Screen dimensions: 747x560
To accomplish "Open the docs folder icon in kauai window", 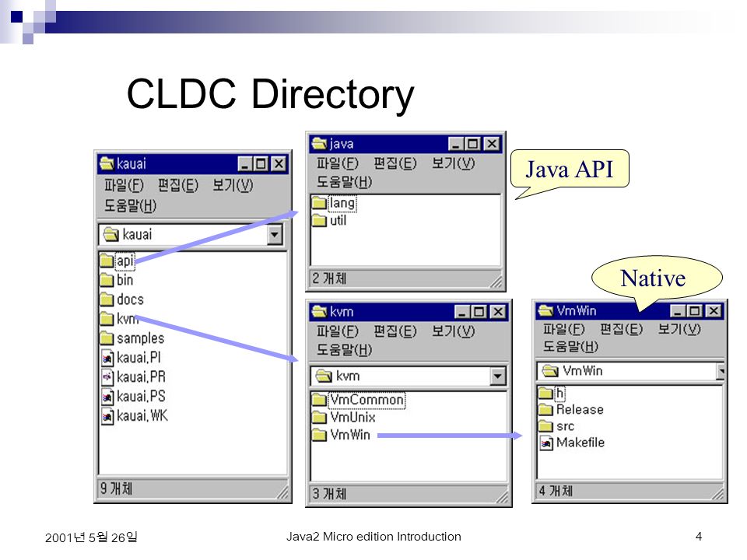I will pyautogui.click(x=107, y=299).
